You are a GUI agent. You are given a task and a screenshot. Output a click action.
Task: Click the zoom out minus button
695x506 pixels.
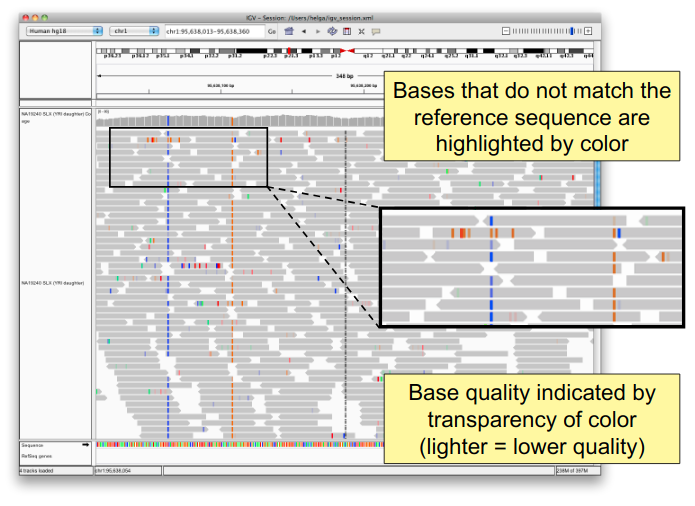click(x=506, y=31)
